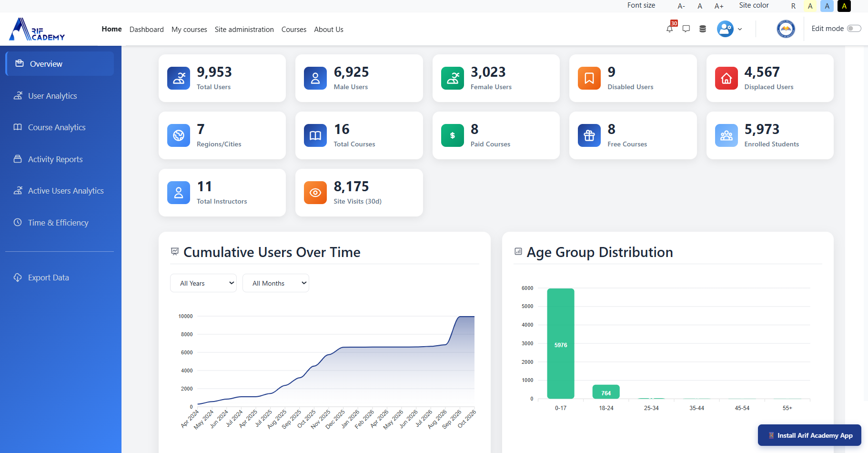Click the Cumulative Users chart title icon
Screen dimensions: 868x453
pyautogui.click(x=175, y=251)
